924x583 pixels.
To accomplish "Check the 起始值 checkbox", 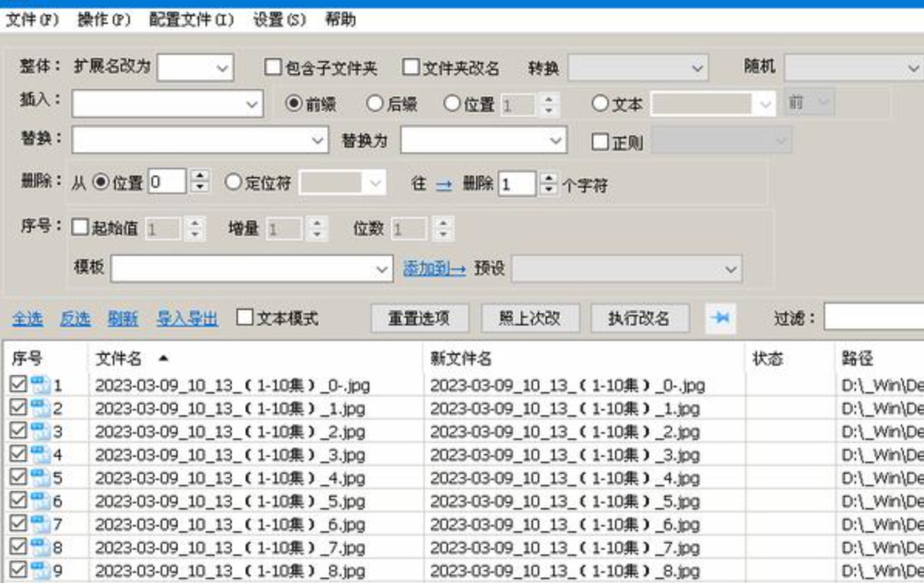I will 80,227.
